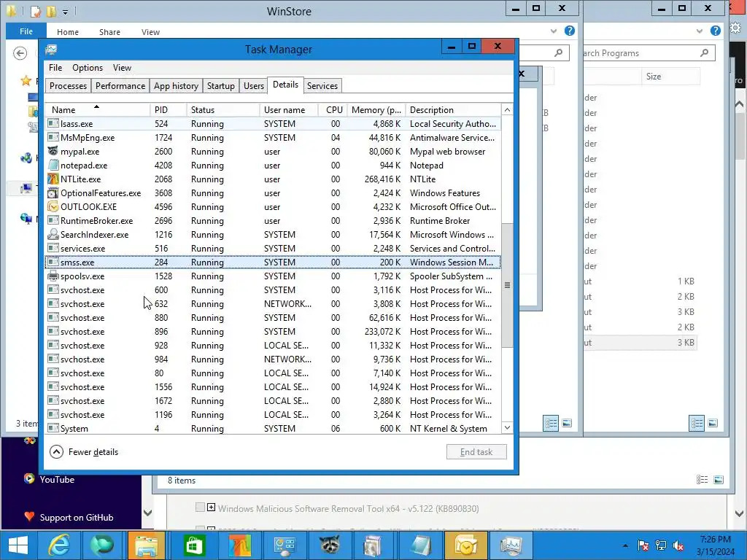Select svchost.exe with PID 896
Viewport: 747px width, 560px height.
[x=273, y=332]
